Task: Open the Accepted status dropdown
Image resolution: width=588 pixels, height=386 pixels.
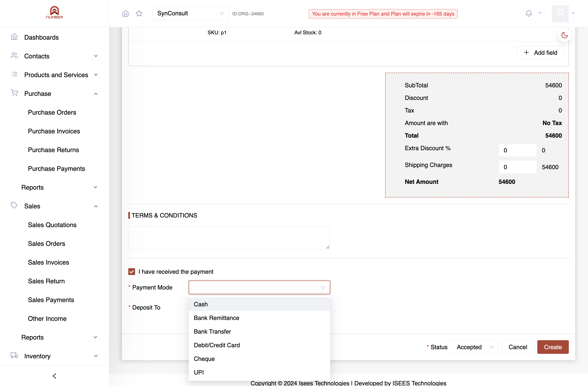Action: click(x=473, y=347)
